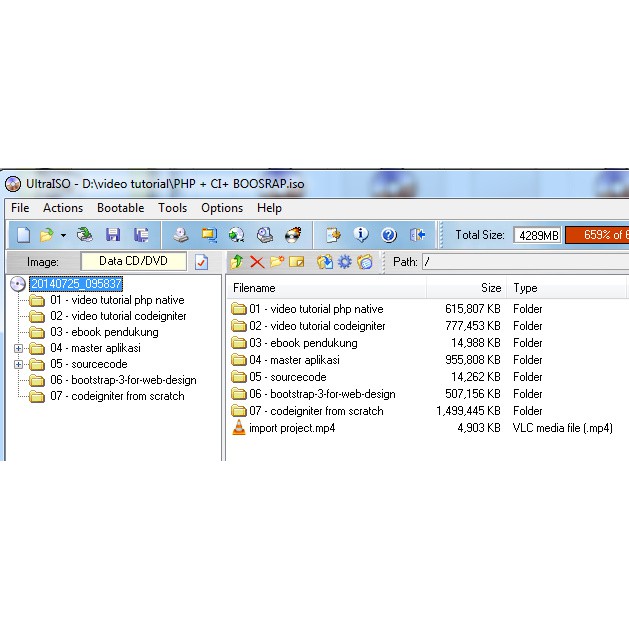Click the boot info checkmark document icon

point(201,262)
